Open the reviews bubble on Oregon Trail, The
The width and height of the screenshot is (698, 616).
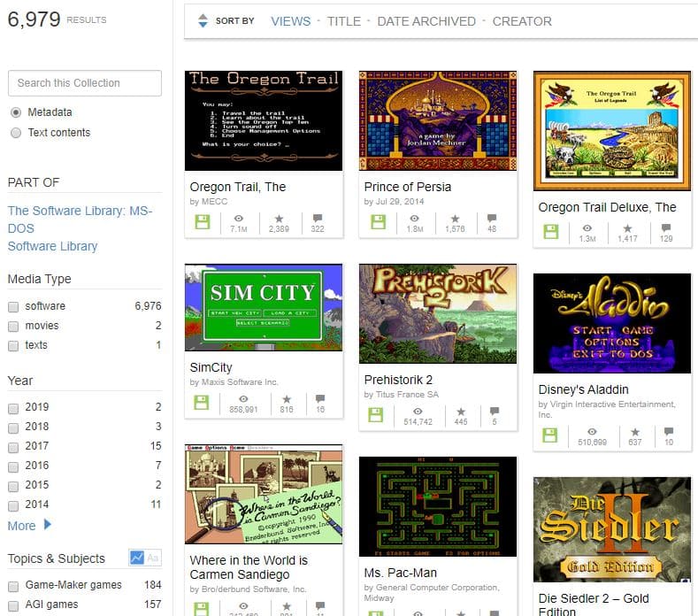318,218
